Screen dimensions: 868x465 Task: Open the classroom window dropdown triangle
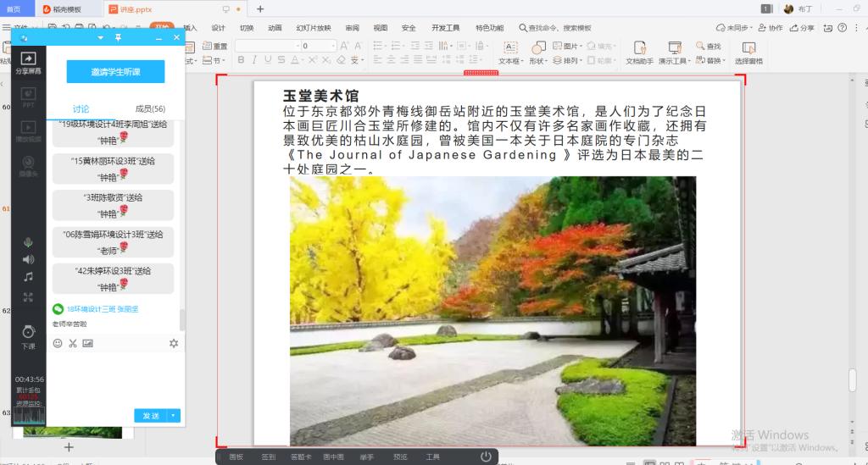point(100,37)
